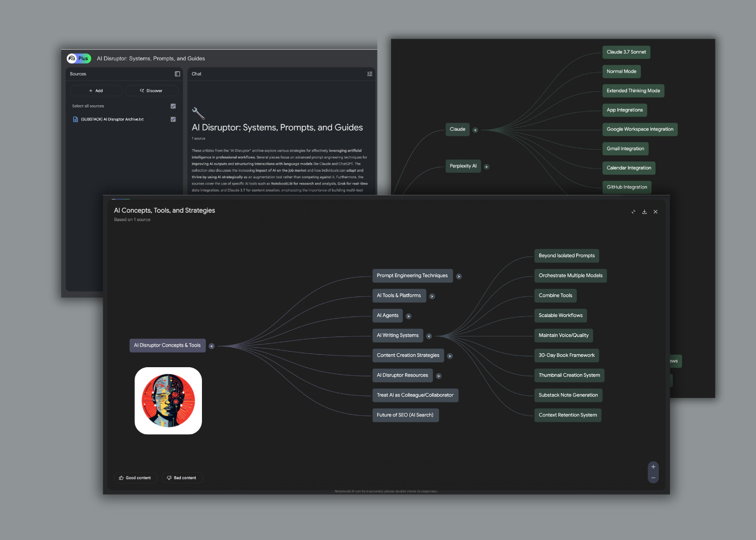This screenshot has width=756, height=540.
Task: Collapse AI Writing Systems node arrow
Action: tap(429, 336)
